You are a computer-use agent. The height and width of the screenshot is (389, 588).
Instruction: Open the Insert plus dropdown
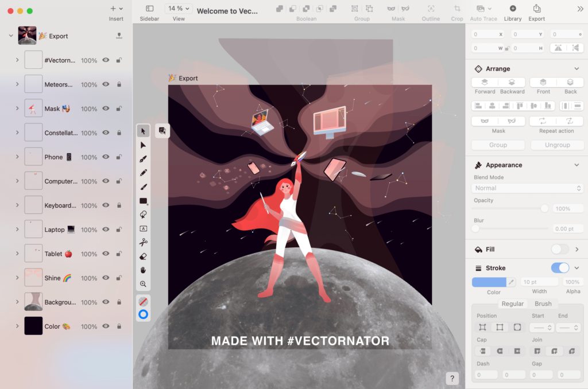click(116, 8)
